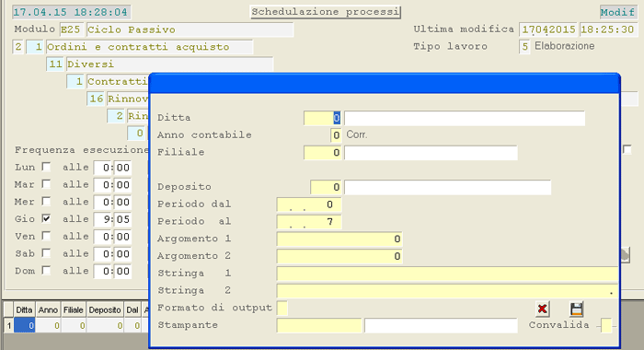Click the Formato di output field
This screenshot has width=644, height=350.
click(x=282, y=308)
